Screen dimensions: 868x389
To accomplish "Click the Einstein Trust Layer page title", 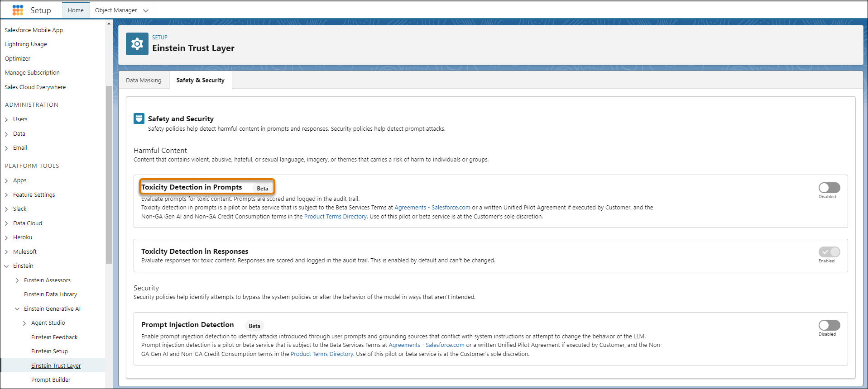I will point(193,48).
